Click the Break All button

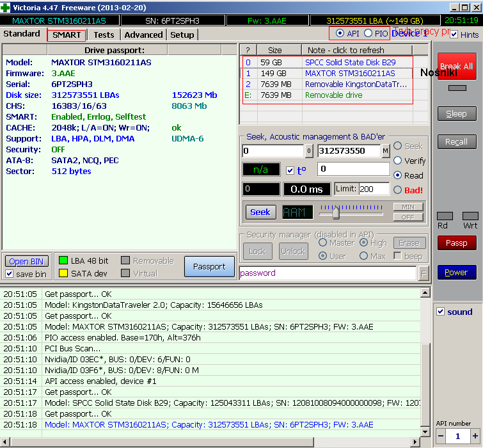tap(457, 66)
